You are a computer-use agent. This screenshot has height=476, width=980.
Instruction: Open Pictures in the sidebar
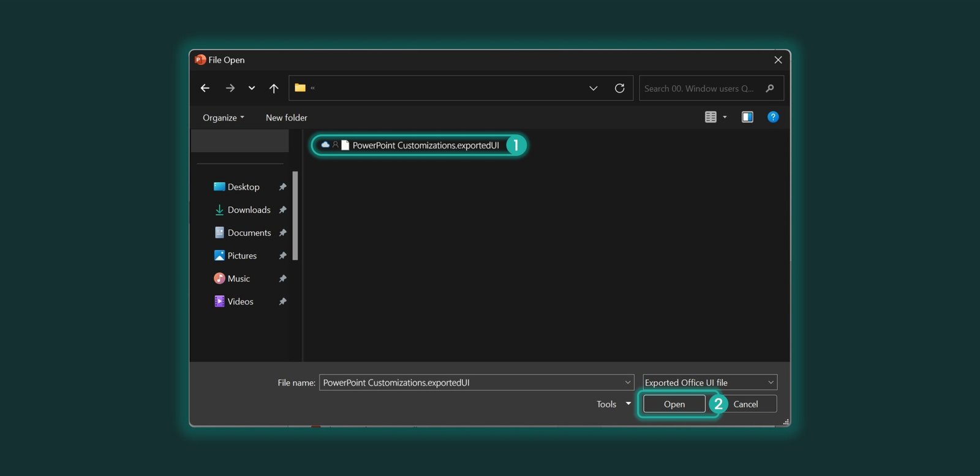pos(242,255)
